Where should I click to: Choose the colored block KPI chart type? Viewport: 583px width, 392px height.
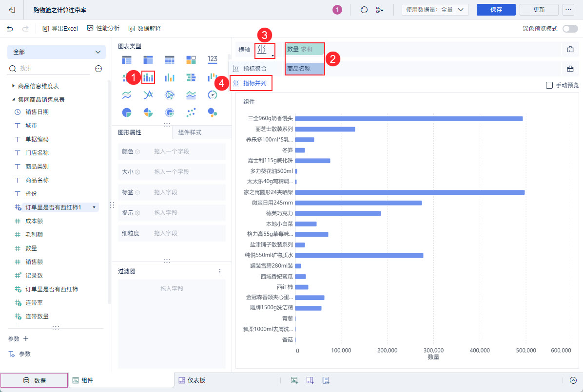click(x=191, y=59)
